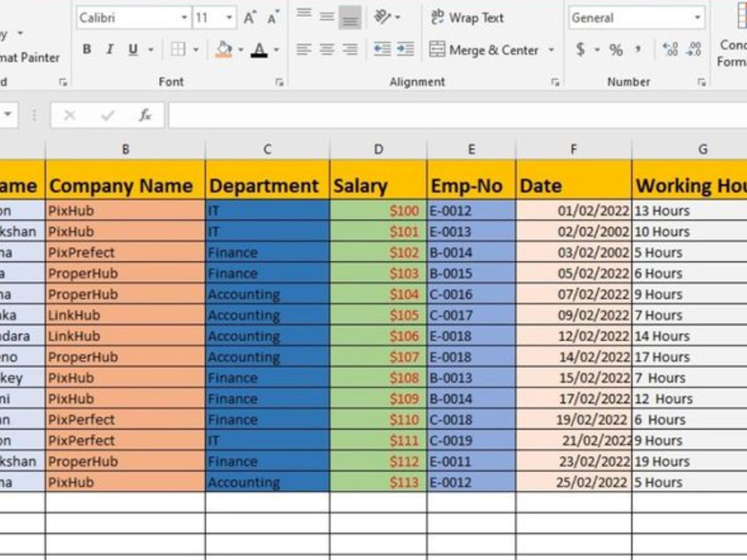Viewport: 747px width, 560px height.
Task: Expand borders options arrow
Action: point(196,49)
